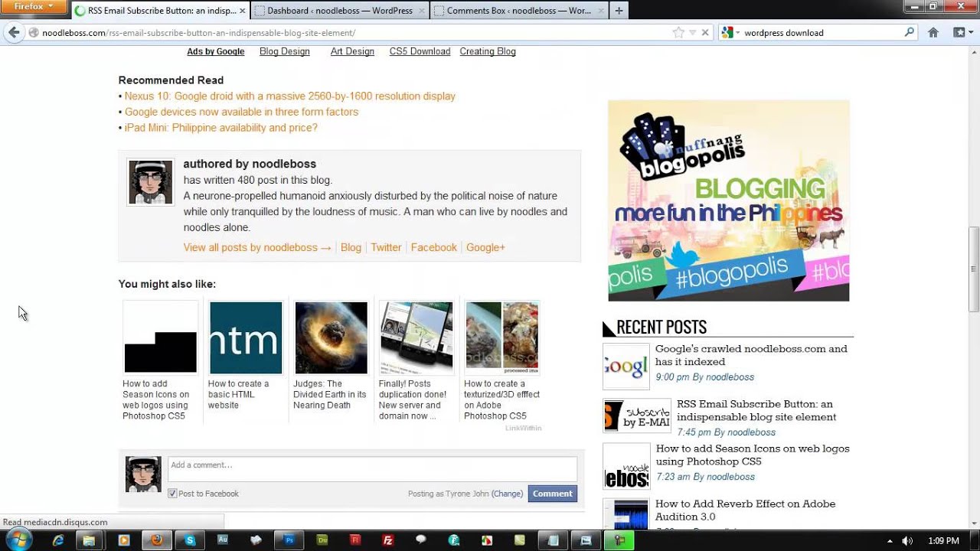Open Skype from the taskbar
Image resolution: width=980 pixels, height=551 pixels.
pos(190,540)
